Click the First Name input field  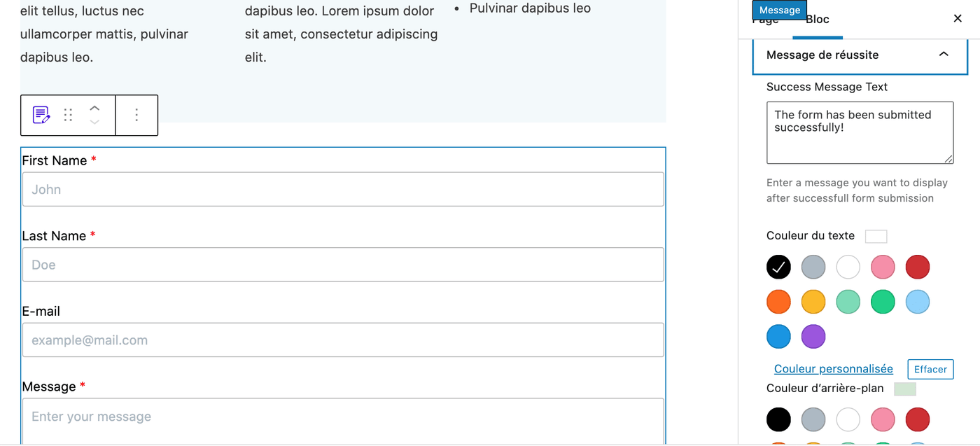pyautogui.click(x=343, y=189)
